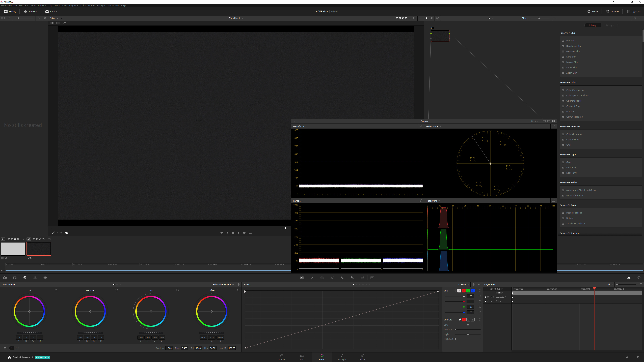Image resolution: width=644 pixels, height=362 pixels.
Task: Mute viewer audio speaker icon
Action: tap(67, 233)
